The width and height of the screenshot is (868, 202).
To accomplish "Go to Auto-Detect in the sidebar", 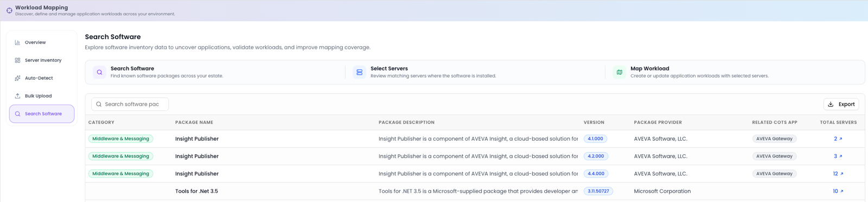I will click(42, 78).
